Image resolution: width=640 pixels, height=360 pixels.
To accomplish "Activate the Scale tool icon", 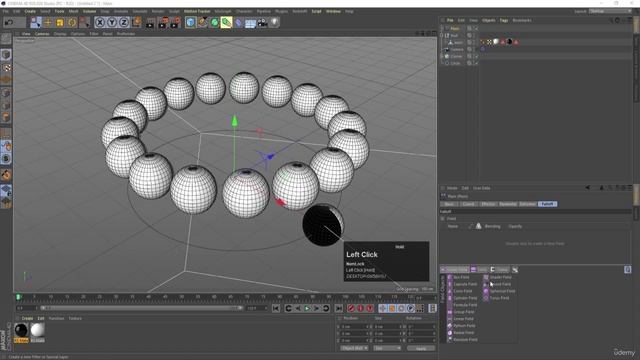I will pyautogui.click(x=60, y=22).
